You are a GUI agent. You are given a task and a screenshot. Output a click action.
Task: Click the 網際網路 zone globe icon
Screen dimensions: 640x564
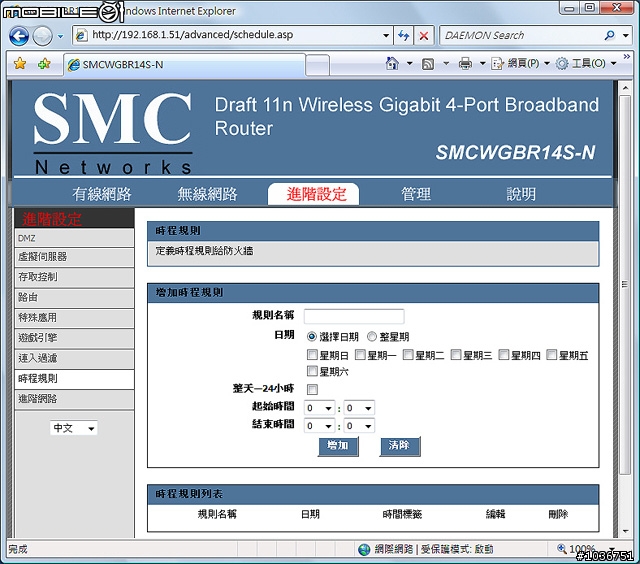point(364,550)
